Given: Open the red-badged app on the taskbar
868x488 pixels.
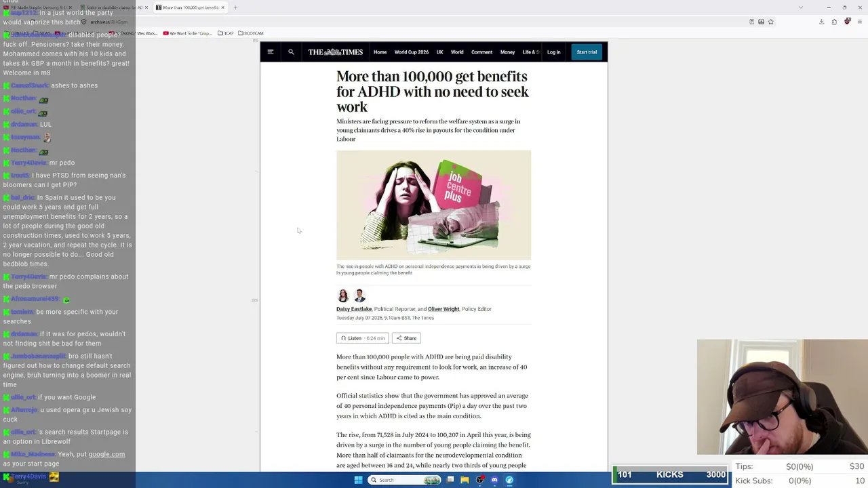Looking at the screenshot, I should (x=480, y=480).
